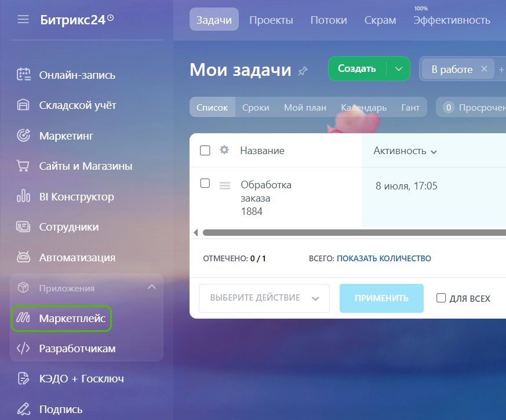Open the Автоматизация robot icon

click(23, 257)
